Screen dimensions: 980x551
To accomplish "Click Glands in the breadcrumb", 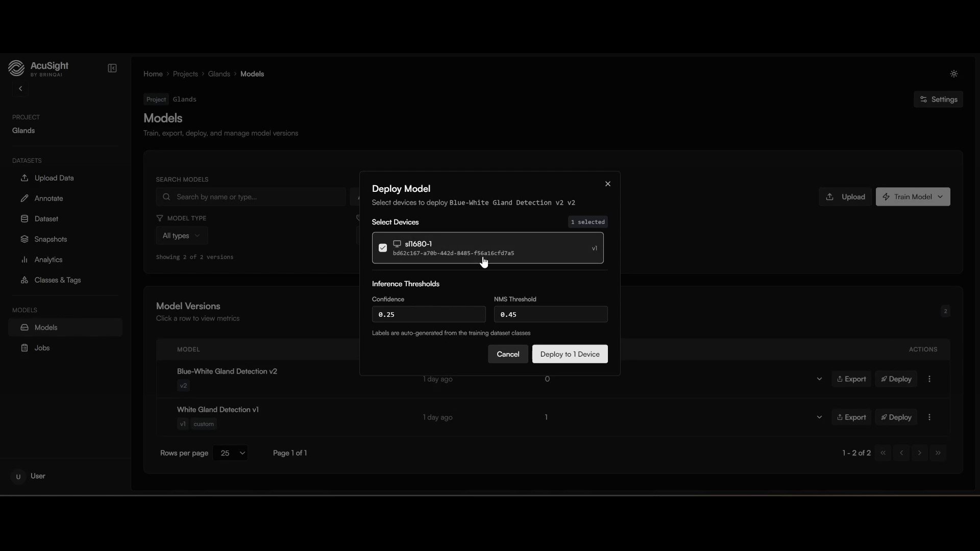I will [219, 74].
